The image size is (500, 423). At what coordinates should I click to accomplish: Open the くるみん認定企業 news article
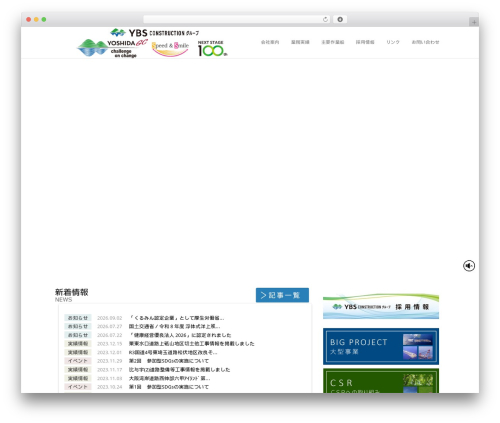click(x=176, y=318)
